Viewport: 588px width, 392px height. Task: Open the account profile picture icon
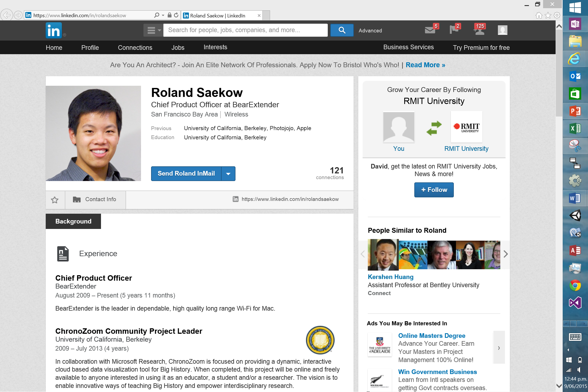[502, 30]
